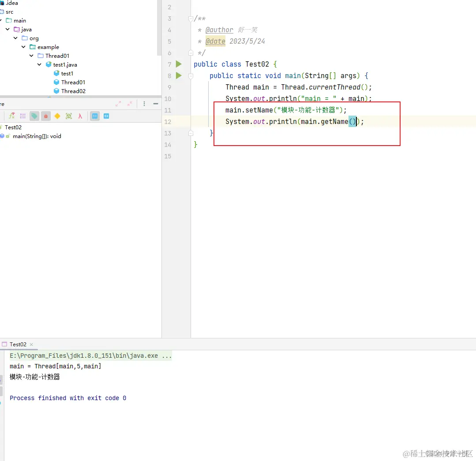The height and width of the screenshot is (461, 476).
Task: Collapse the Thread01 package chevron
Action: tap(31, 56)
